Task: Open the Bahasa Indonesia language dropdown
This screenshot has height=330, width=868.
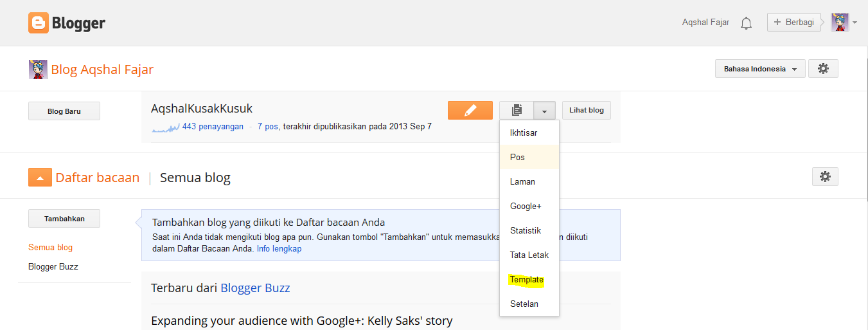Action: tap(760, 69)
